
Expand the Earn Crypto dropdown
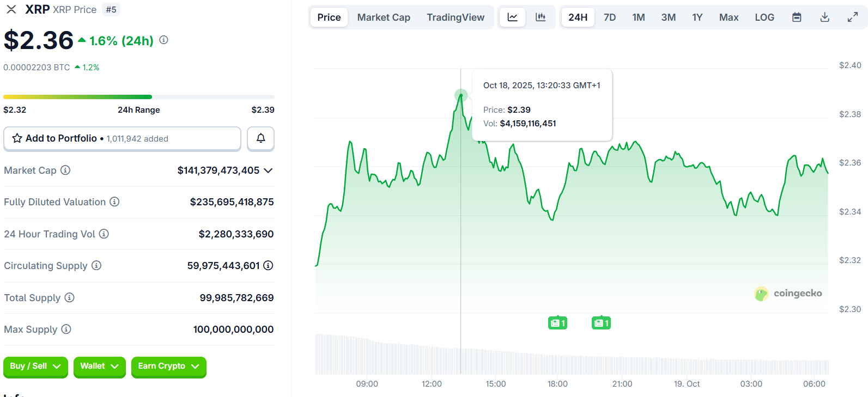click(168, 367)
